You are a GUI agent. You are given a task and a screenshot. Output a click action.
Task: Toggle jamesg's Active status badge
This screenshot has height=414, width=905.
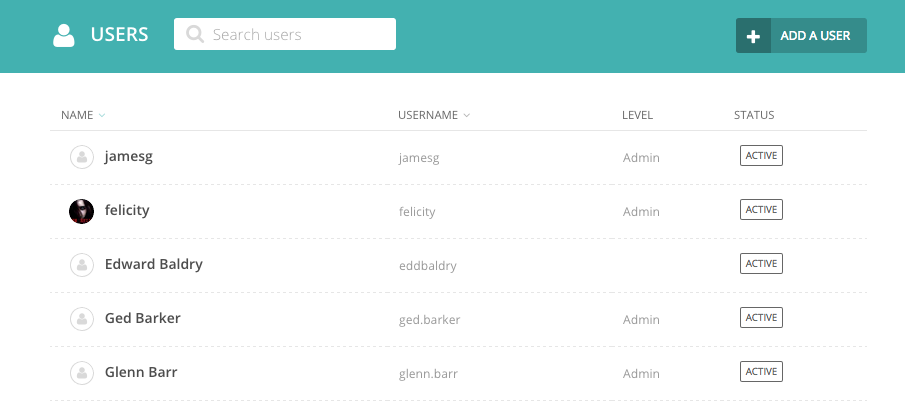click(x=761, y=156)
